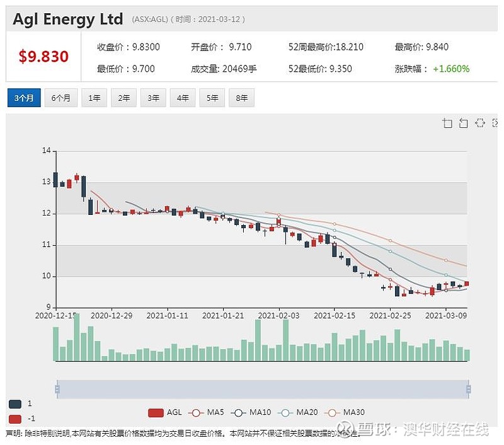Screen dimensions: 504x445
Task: Click the 11 y-axis price label
Action: pyautogui.click(x=46, y=245)
